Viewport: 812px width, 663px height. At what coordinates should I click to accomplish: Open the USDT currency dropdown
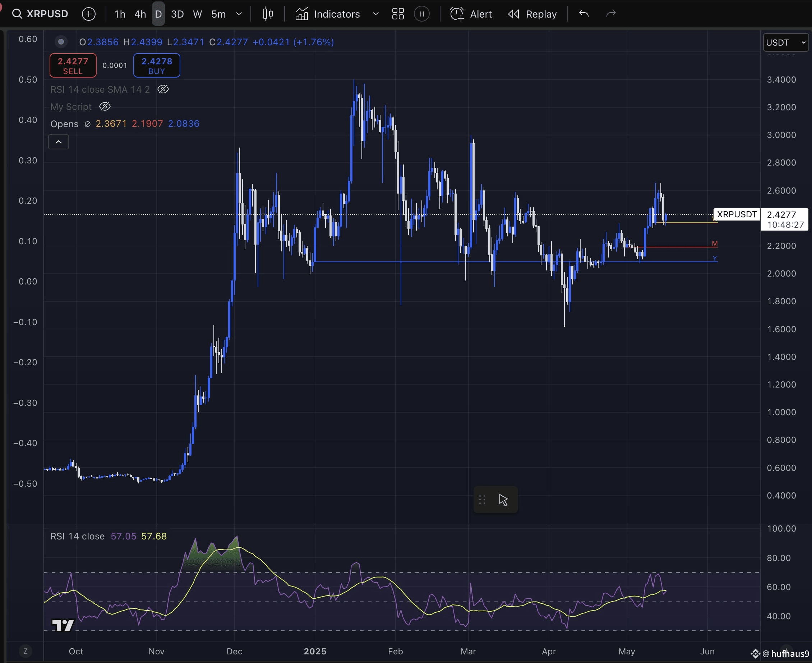pos(786,42)
